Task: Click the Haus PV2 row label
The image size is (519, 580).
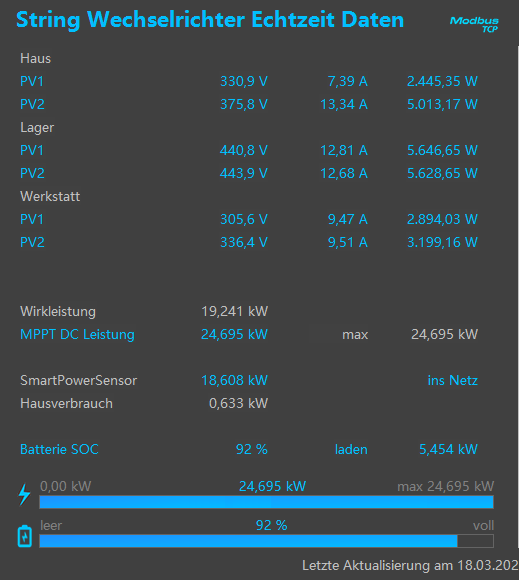Action: pos(32,104)
